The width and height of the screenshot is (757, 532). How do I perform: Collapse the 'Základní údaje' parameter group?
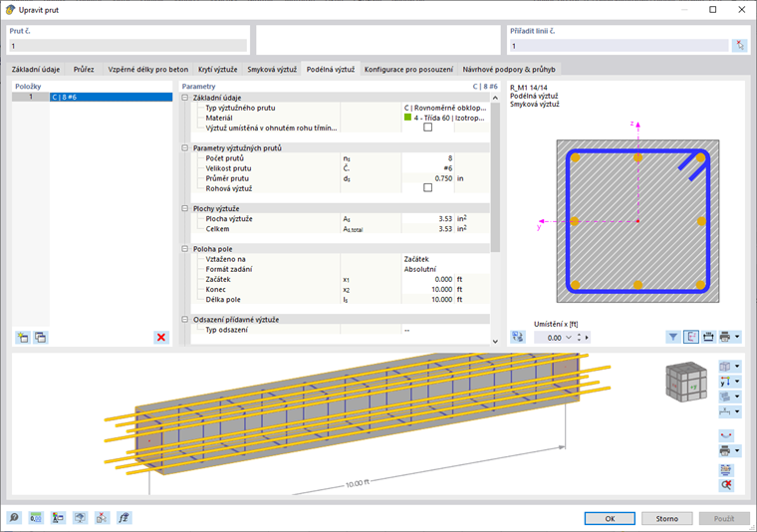(185, 98)
